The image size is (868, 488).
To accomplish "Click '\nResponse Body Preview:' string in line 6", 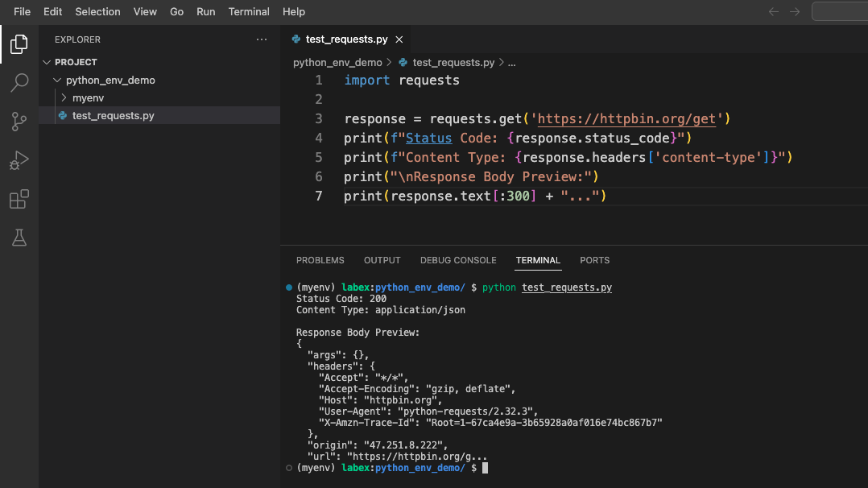I will point(490,177).
